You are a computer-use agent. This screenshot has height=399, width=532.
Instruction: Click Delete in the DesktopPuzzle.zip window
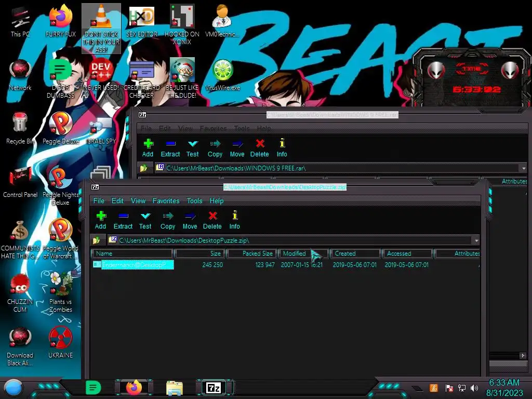tap(212, 220)
